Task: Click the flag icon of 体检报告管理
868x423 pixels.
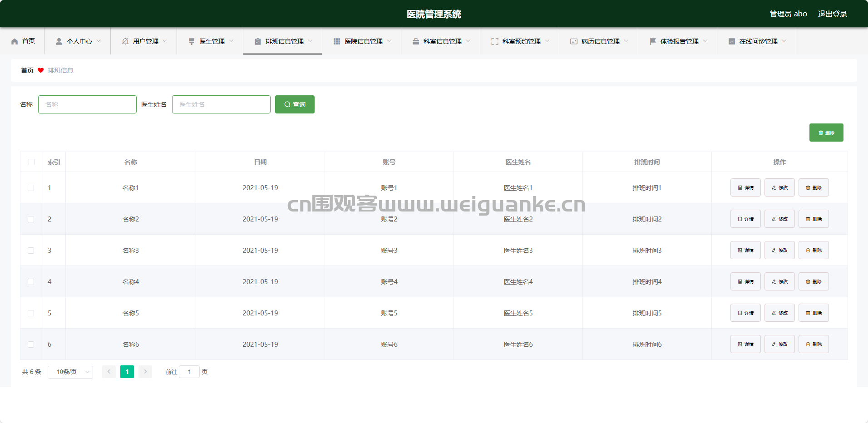Action: [653, 41]
